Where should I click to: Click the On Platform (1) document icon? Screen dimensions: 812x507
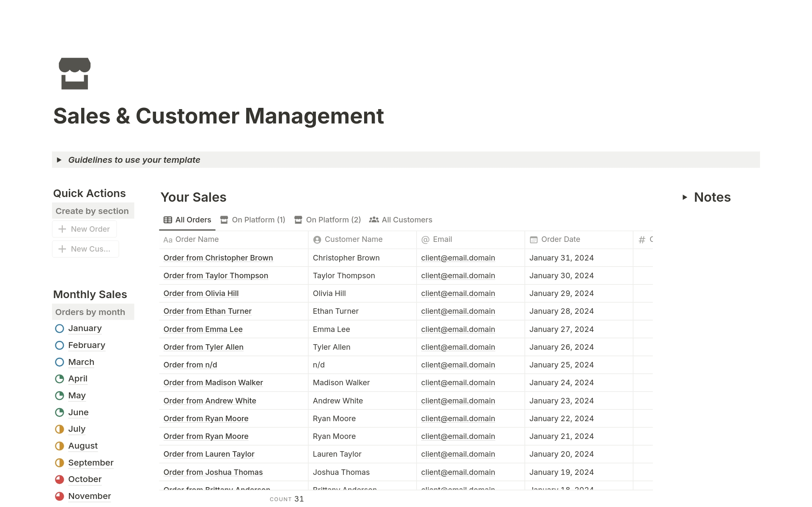(x=225, y=219)
